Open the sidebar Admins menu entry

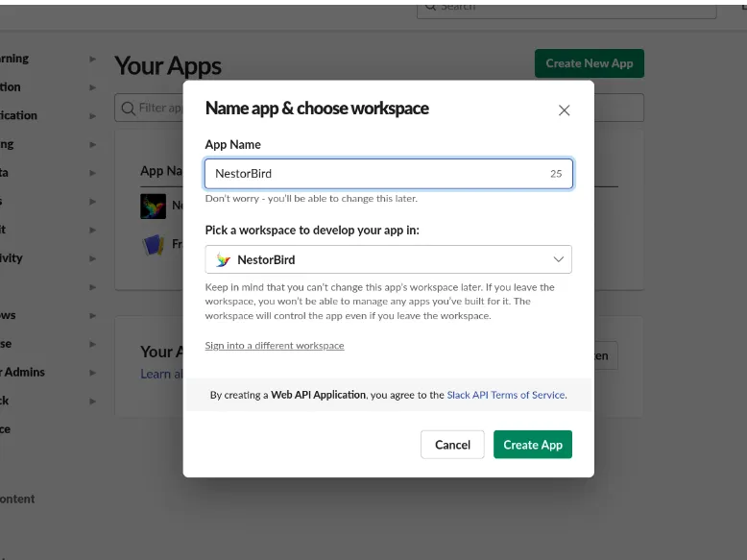tap(22, 373)
